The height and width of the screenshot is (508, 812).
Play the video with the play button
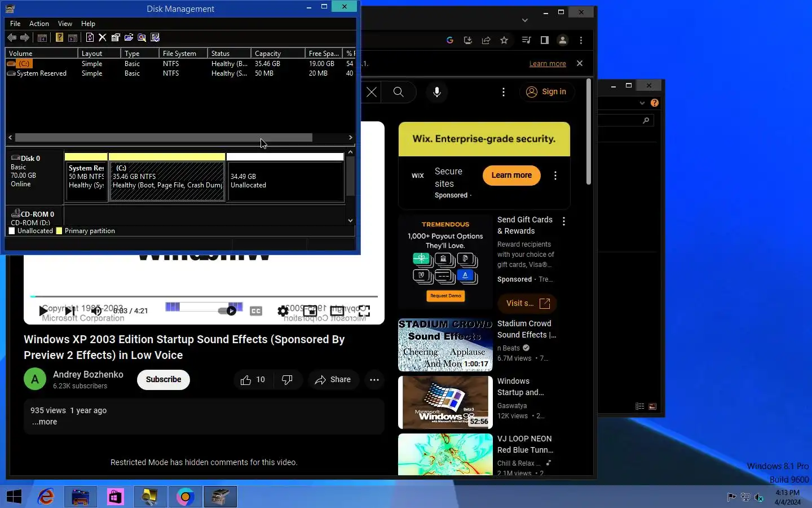click(43, 310)
